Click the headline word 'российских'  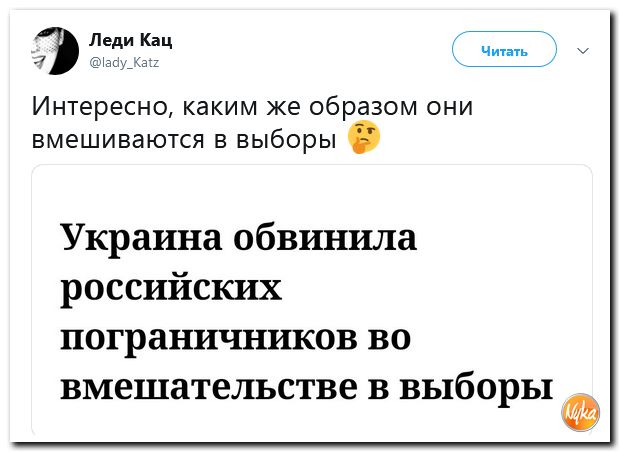pyautogui.click(x=171, y=290)
